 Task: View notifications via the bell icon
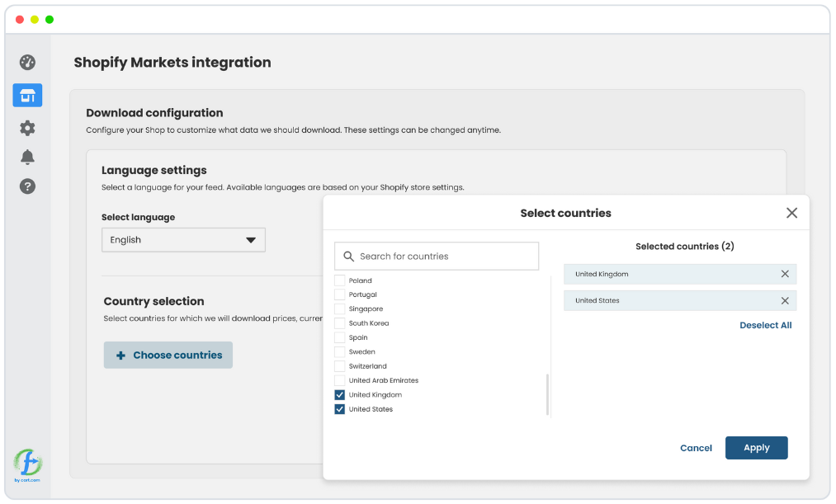click(x=27, y=156)
